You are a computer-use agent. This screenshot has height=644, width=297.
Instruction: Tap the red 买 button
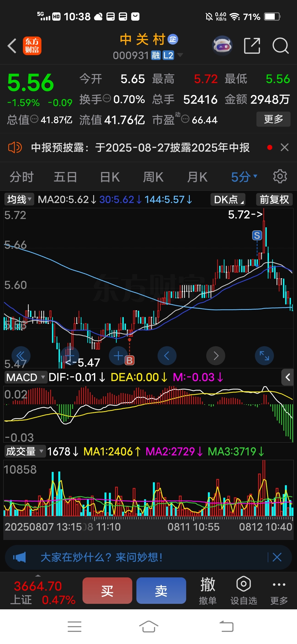tap(107, 591)
